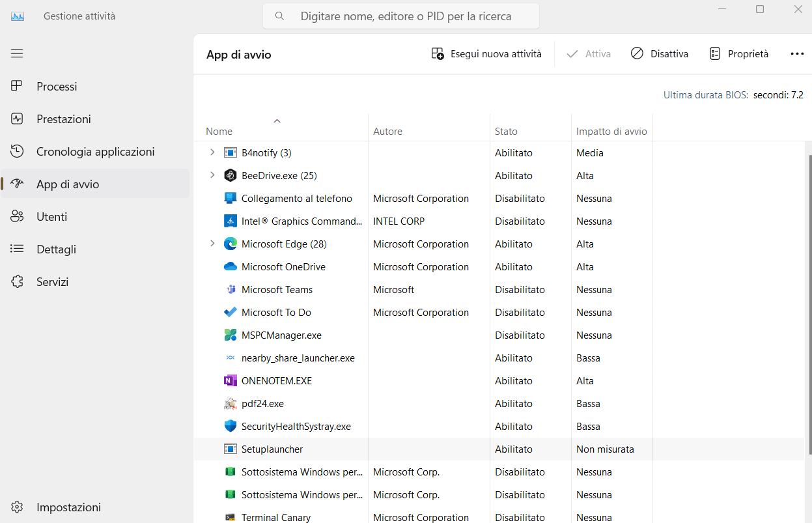812x523 pixels.
Task: Click INTEL CORP author cell
Action: (399, 221)
